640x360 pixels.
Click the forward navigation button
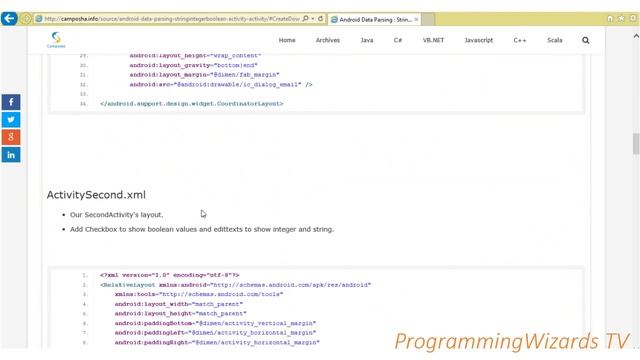click(x=25, y=19)
